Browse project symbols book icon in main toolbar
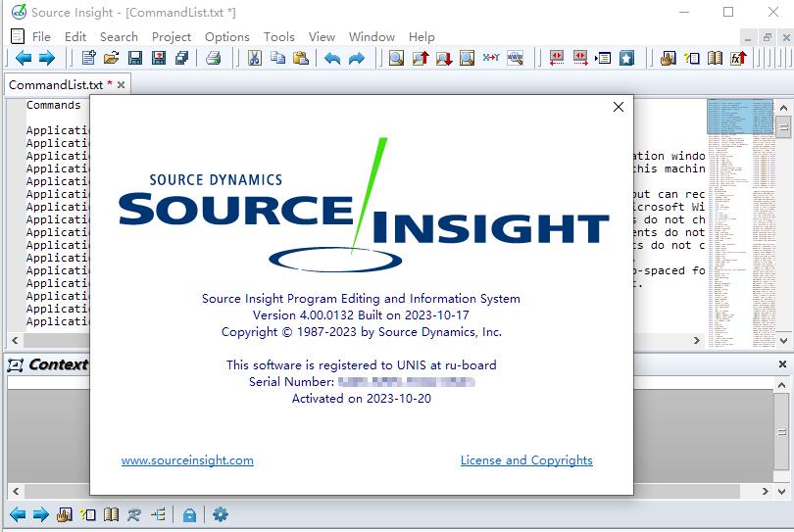The height and width of the screenshot is (532, 794). 715,58
